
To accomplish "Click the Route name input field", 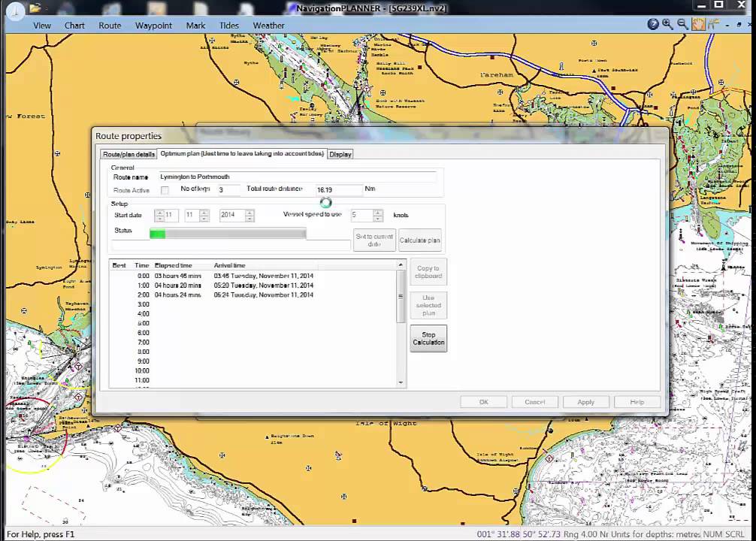I will [297, 177].
